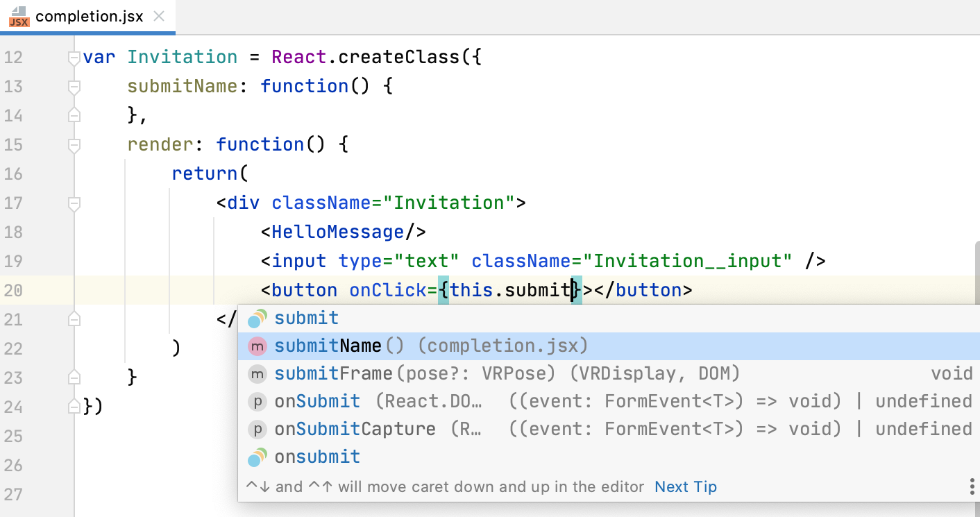
Task: Close the completion.jsx tab
Action: coord(158,16)
